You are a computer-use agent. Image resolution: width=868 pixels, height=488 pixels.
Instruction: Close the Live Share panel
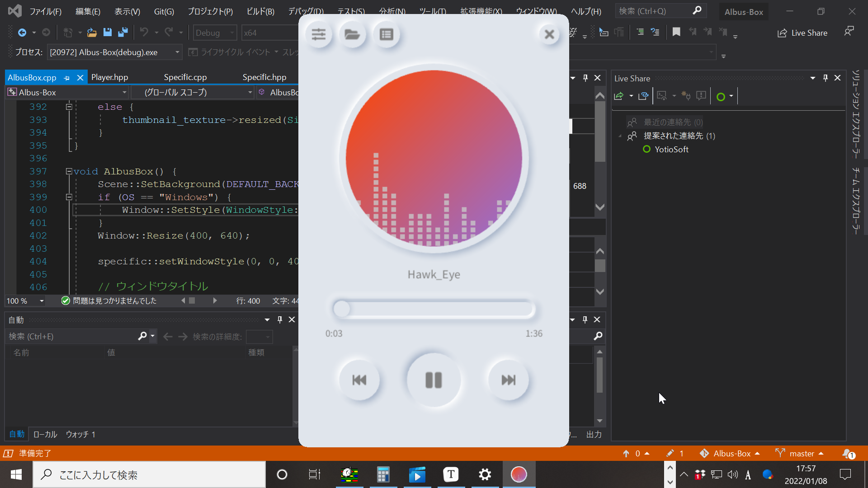point(838,78)
